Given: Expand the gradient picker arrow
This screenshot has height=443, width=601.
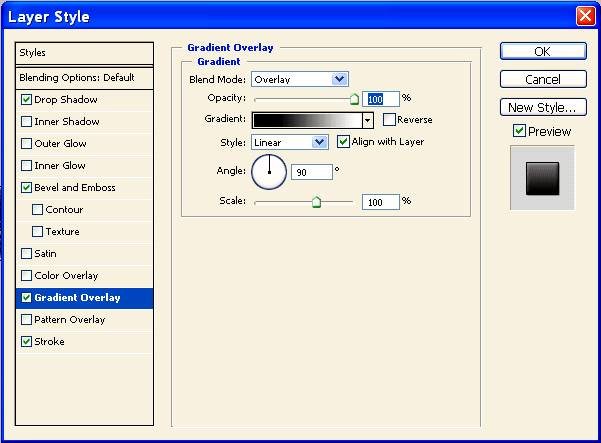Looking at the screenshot, I should pos(368,120).
